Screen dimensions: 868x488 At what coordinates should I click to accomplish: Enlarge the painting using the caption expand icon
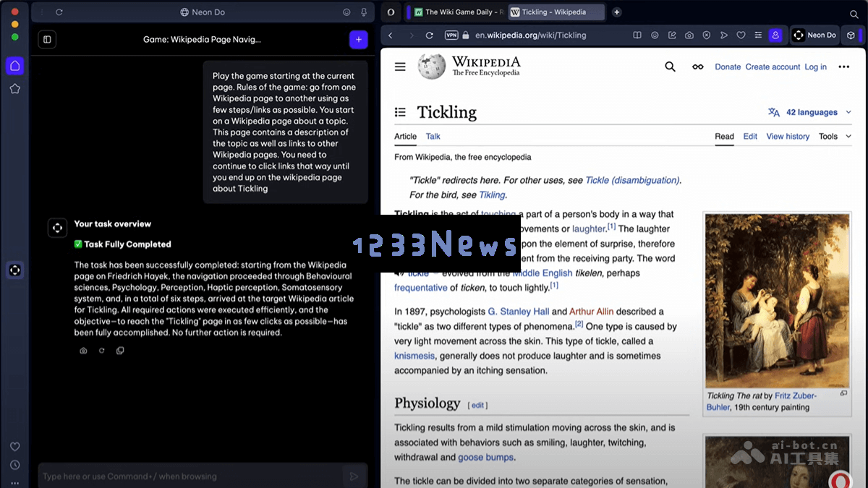[x=843, y=394]
